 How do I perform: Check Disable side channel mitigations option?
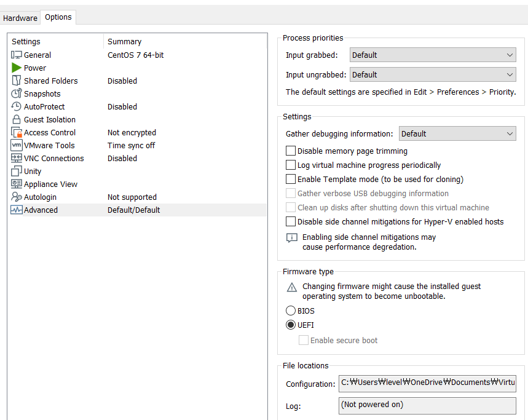(x=291, y=221)
